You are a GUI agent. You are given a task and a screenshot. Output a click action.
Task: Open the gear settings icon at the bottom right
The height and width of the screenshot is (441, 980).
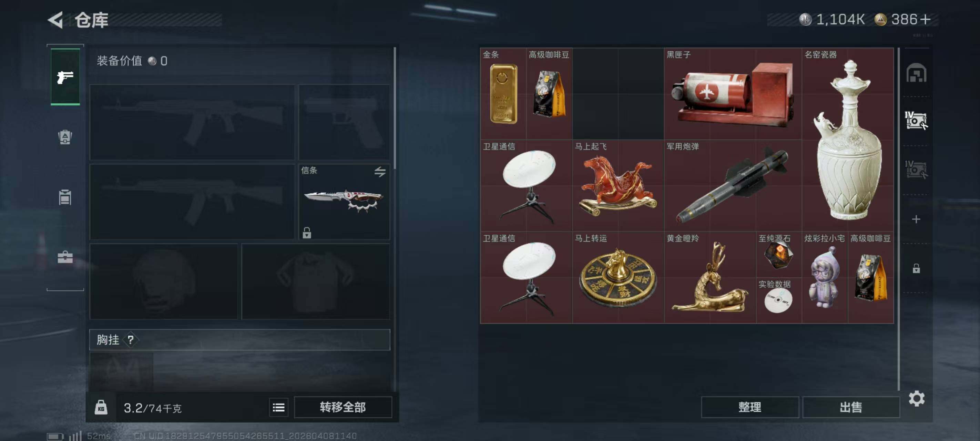pos(917,398)
